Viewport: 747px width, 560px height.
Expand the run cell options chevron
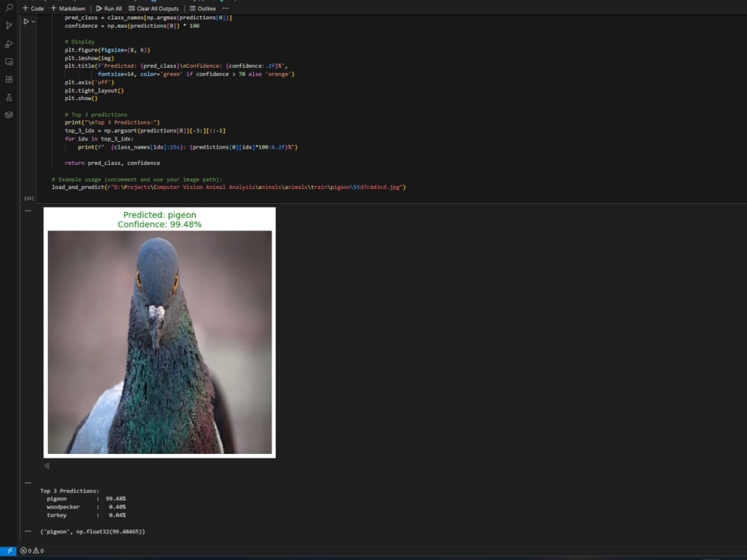(x=34, y=22)
